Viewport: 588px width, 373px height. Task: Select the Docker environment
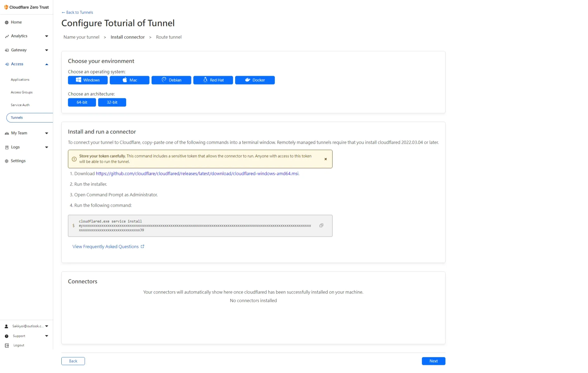[x=255, y=80]
